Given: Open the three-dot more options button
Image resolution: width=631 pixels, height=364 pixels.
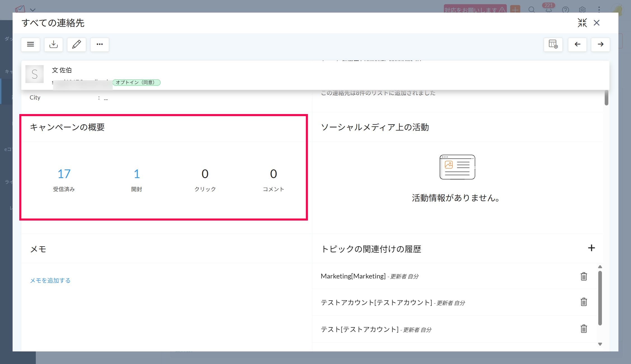Looking at the screenshot, I should tap(100, 44).
